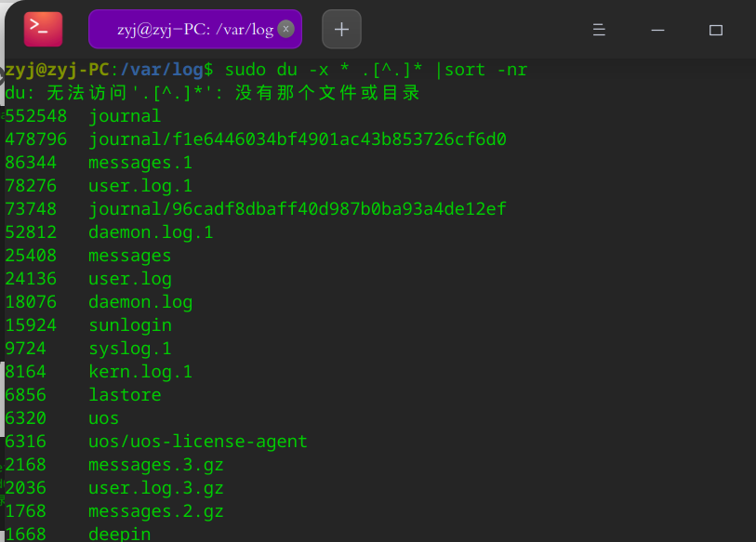Click journal/96cadf8dbaff40d987b0ba93a4de12ef entry
The width and height of the screenshot is (756, 542).
pos(297,209)
